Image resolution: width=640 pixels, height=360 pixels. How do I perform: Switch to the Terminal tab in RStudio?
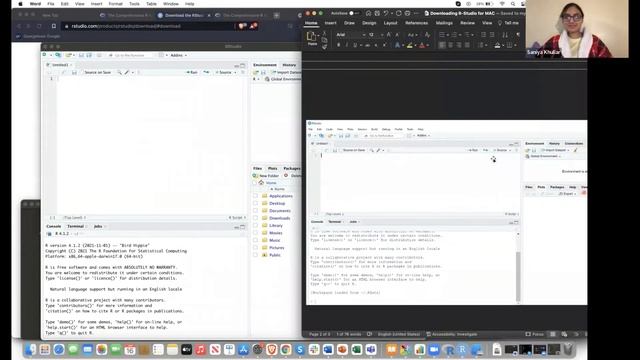pos(75,227)
